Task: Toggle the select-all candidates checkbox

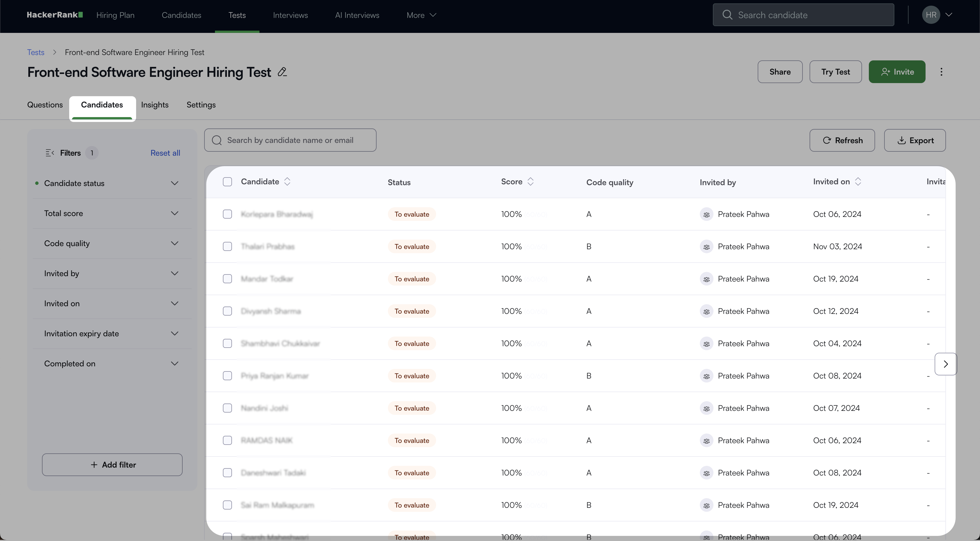Action: tap(227, 182)
